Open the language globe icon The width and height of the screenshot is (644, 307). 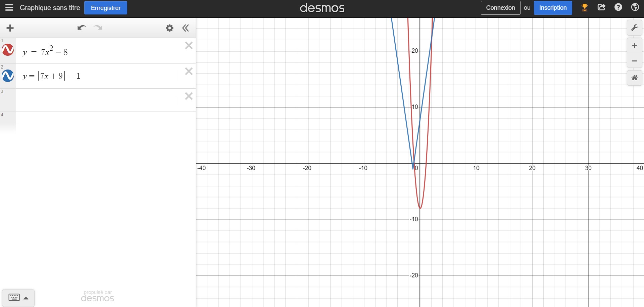coord(635,7)
